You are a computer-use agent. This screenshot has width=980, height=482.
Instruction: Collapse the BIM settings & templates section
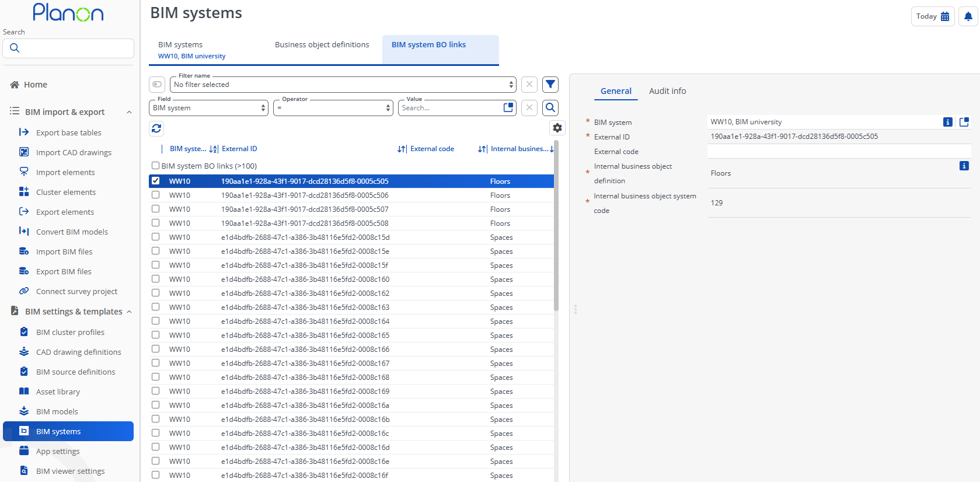point(129,312)
